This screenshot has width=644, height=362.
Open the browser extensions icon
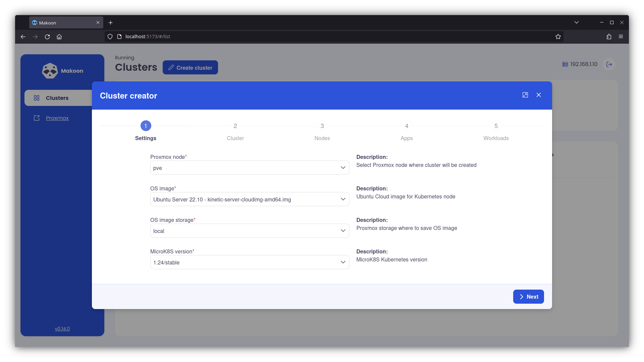tap(609, 37)
